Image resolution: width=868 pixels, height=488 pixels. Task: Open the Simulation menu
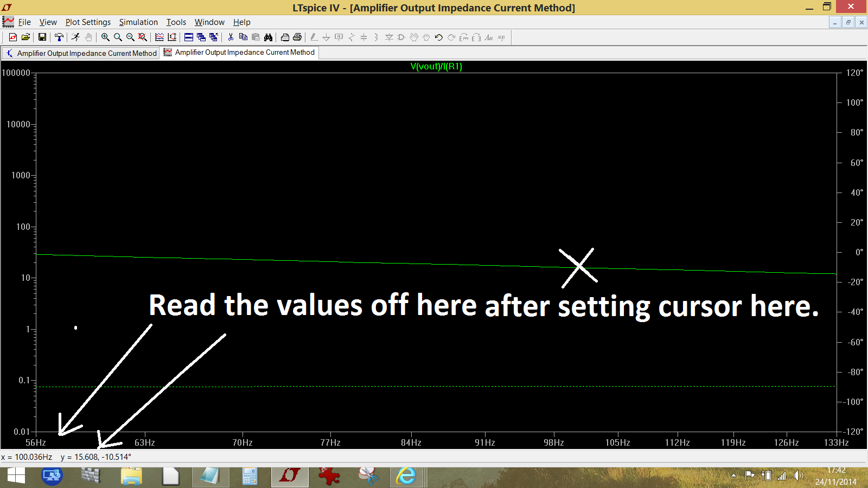pyautogui.click(x=138, y=22)
